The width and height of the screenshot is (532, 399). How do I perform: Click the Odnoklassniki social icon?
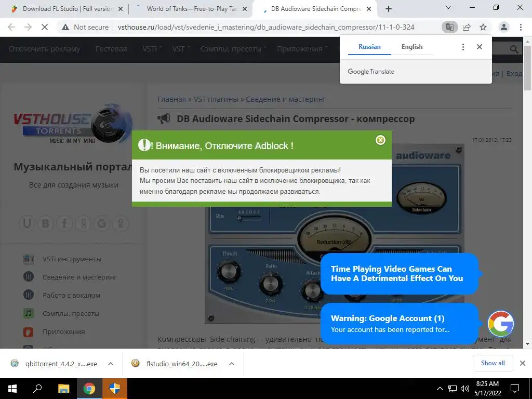point(121,223)
